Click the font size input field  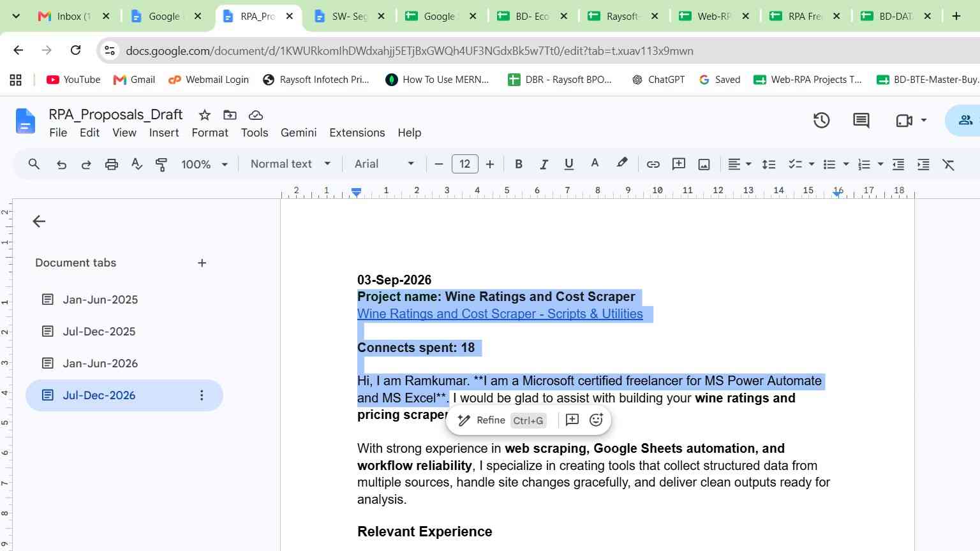click(464, 164)
